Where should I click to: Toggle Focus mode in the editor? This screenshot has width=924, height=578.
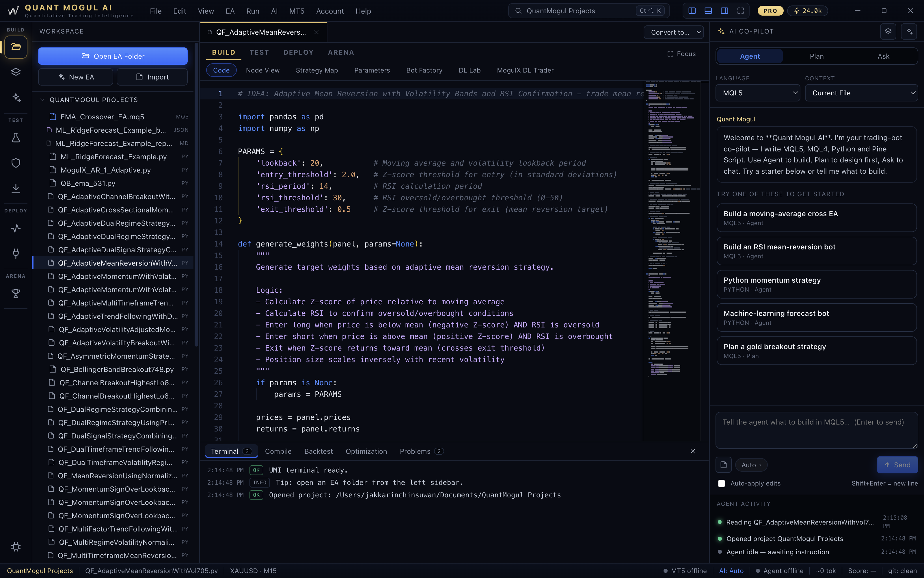click(x=681, y=54)
